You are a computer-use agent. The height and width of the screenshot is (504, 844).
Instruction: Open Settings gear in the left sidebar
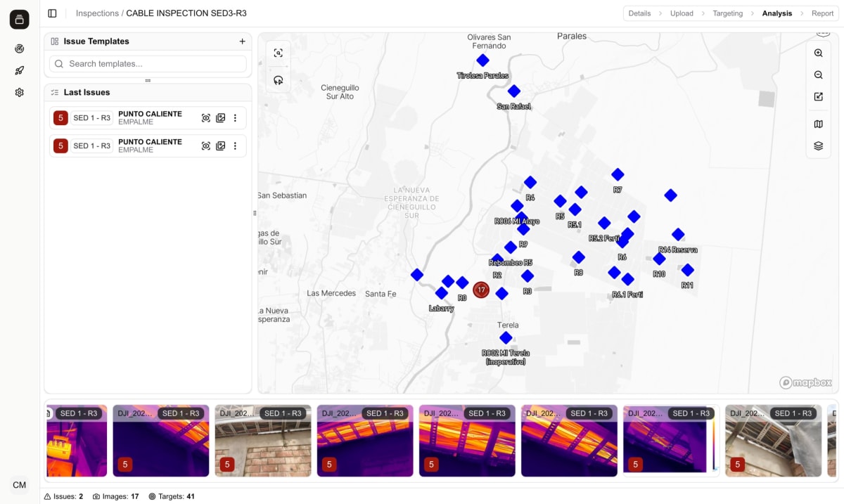tap(19, 92)
